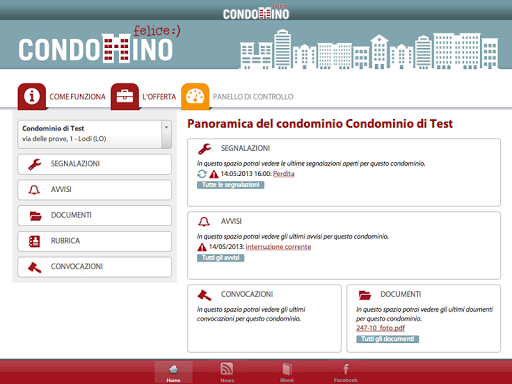Click the CONVOCAZIONI panel title
This screenshot has height=384, width=512.
[x=247, y=294]
